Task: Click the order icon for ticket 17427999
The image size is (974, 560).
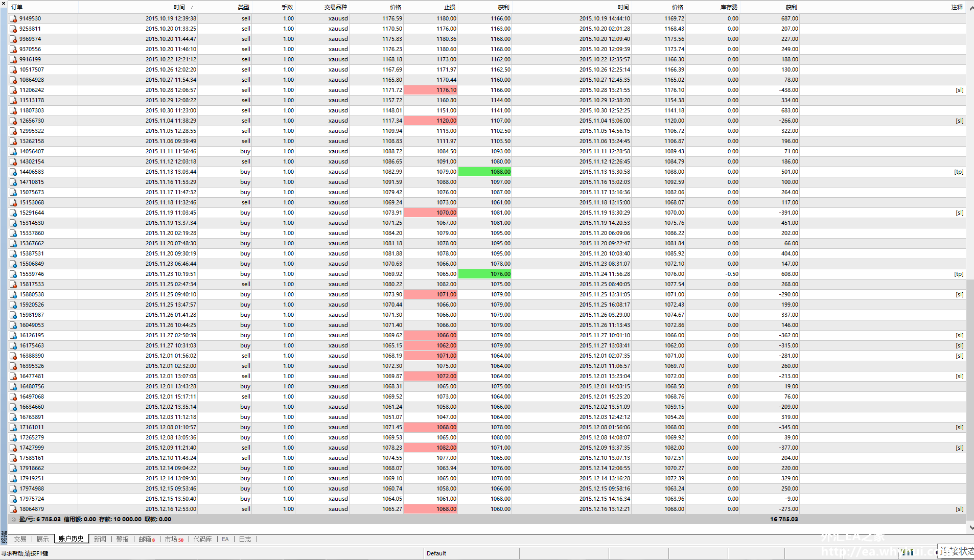Action: (13, 448)
